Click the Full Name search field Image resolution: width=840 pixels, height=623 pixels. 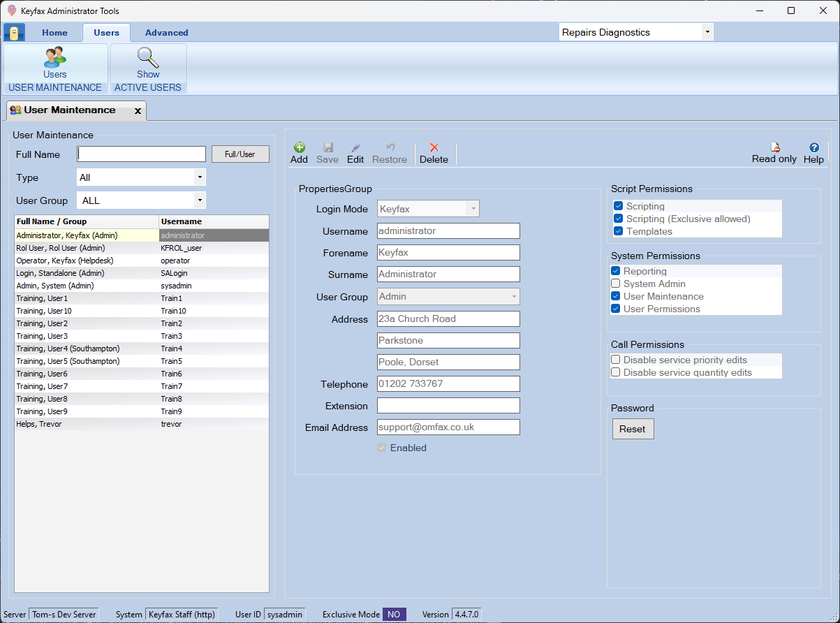point(141,154)
